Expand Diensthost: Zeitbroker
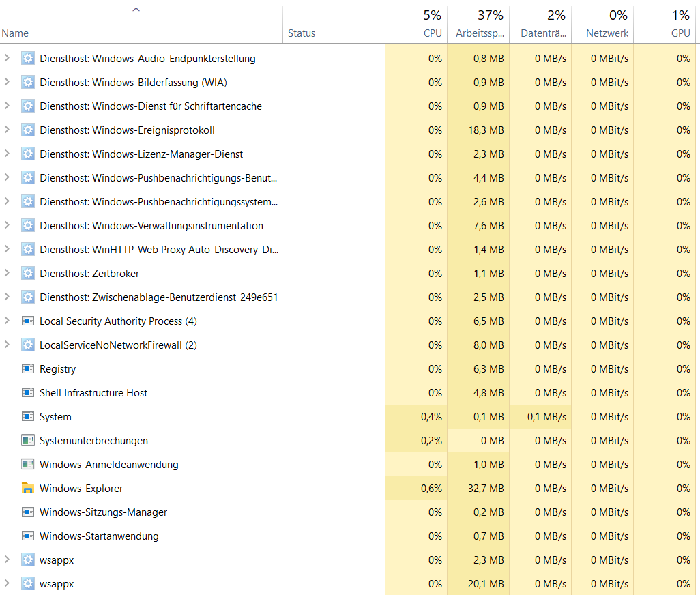700x595 pixels. click(x=7, y=273)
